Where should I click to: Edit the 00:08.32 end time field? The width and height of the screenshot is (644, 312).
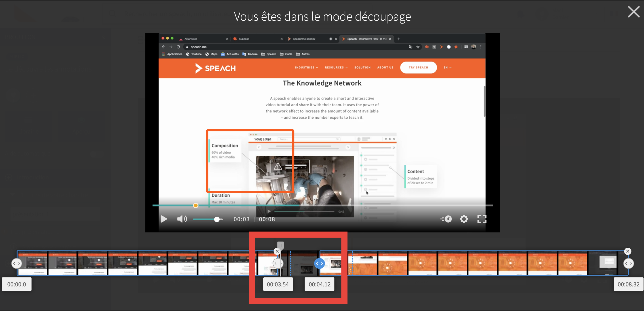(x=629, y=284)
